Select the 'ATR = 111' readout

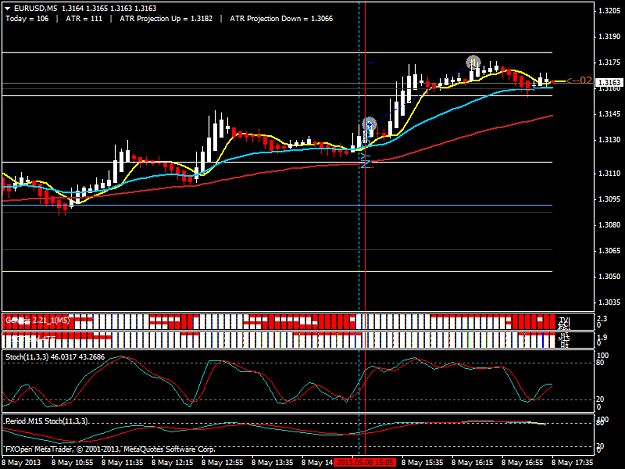click(x=84, y=18)
